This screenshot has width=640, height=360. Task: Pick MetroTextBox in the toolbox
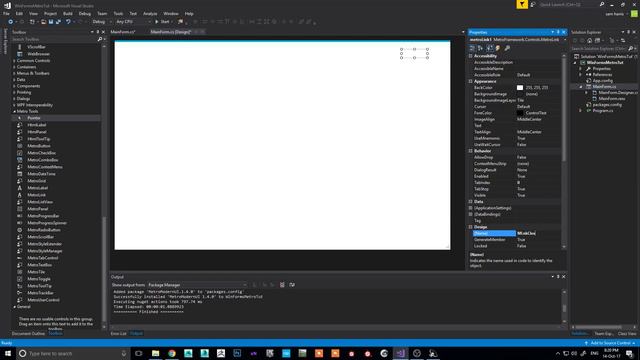[x=39, y=264]
